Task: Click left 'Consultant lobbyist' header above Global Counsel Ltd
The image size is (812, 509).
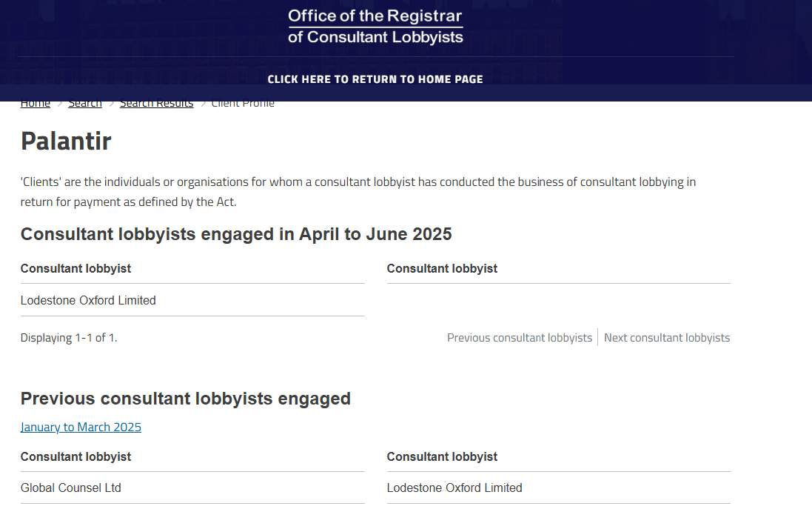Action: [x=76, y=456]
